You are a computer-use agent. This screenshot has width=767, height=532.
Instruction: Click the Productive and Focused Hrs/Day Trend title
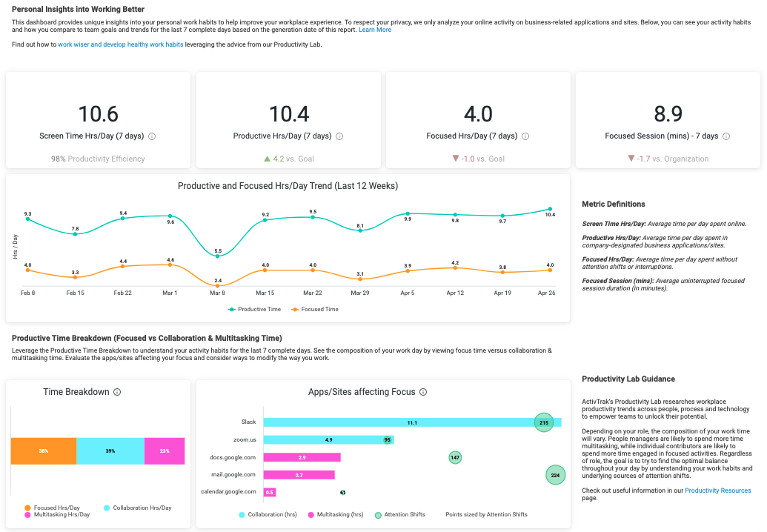click(x=288, y=186)
